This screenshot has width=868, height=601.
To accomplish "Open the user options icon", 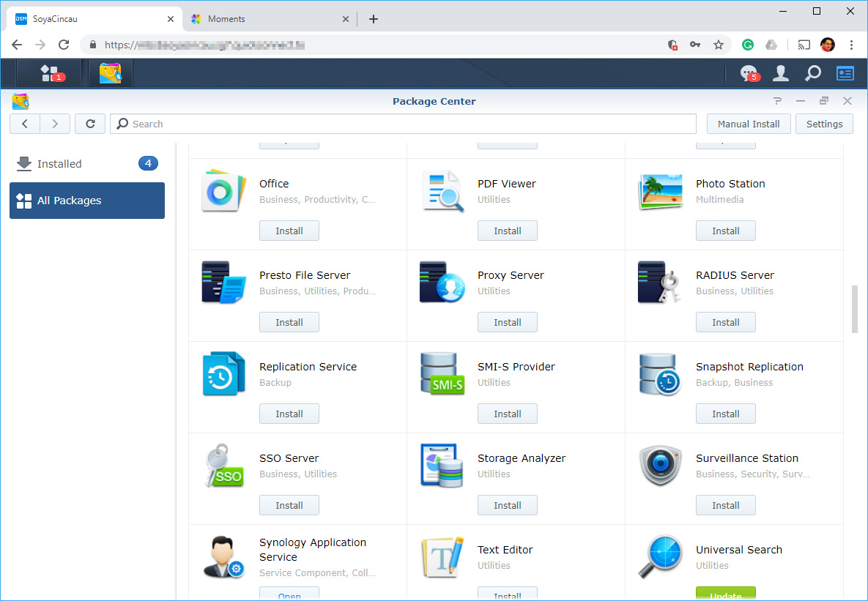I will coord(781,73).
